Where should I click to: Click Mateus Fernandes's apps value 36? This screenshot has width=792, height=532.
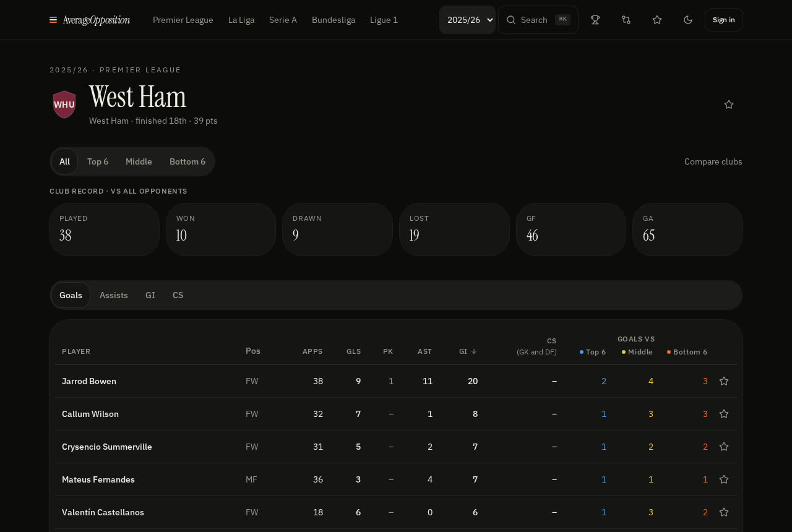click(318, 479)
